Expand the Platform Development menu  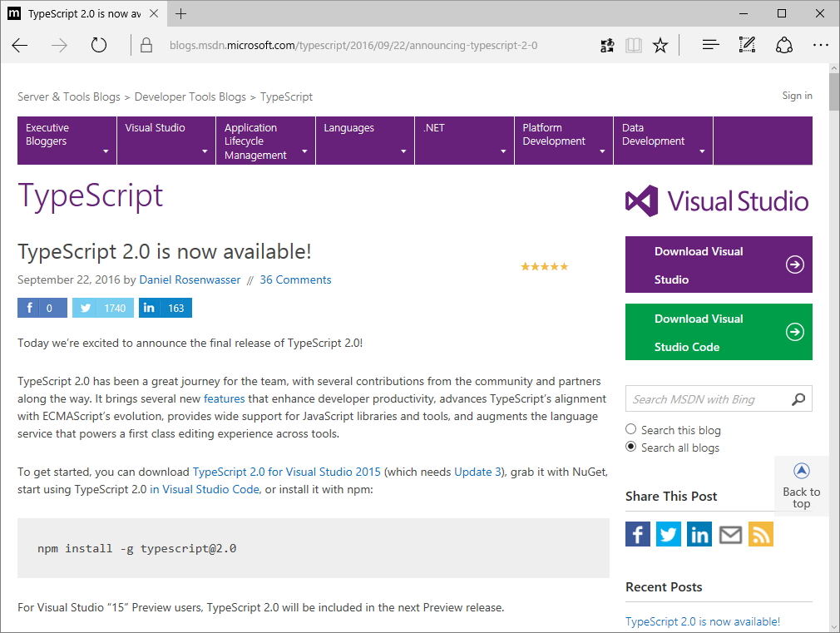564,141
